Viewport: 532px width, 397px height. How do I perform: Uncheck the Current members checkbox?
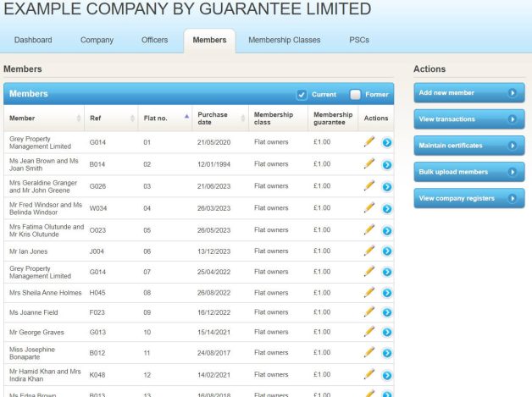click(302, 94)
